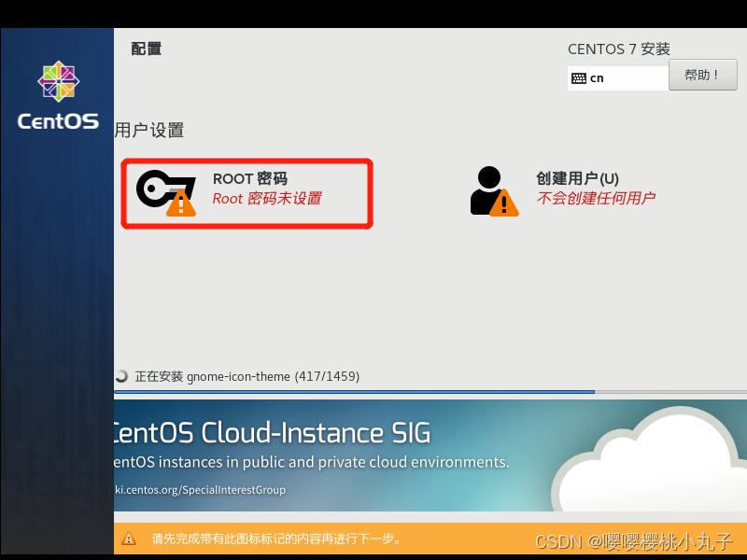This screenshot has width=747, height=560.
Task: Click the cloud illustration in the banner
Action: [649, 458]
